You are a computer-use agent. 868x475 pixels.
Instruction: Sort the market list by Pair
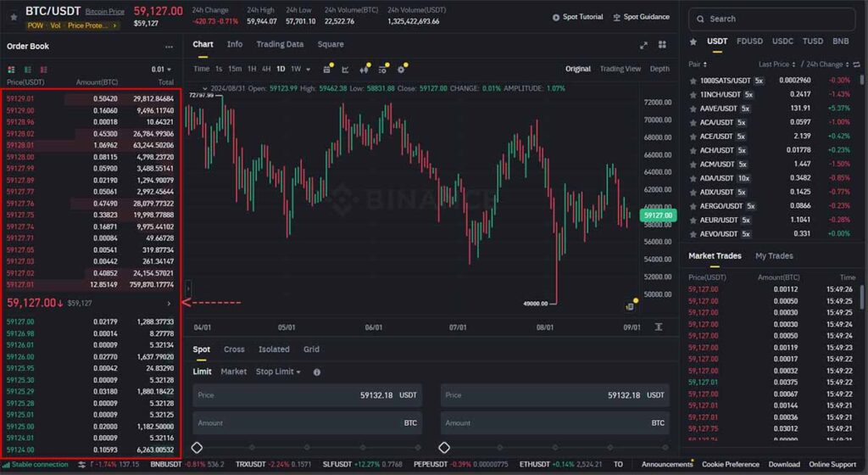click(698, 64)
